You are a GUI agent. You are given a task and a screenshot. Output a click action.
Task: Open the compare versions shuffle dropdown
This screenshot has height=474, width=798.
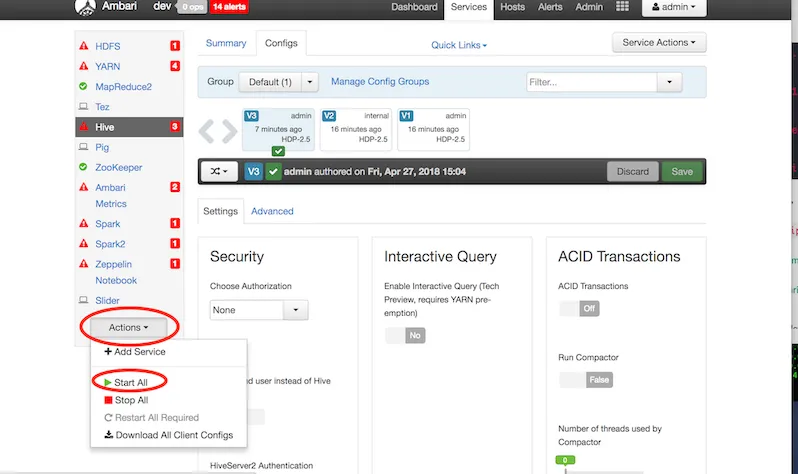click(x=219, y=172)
